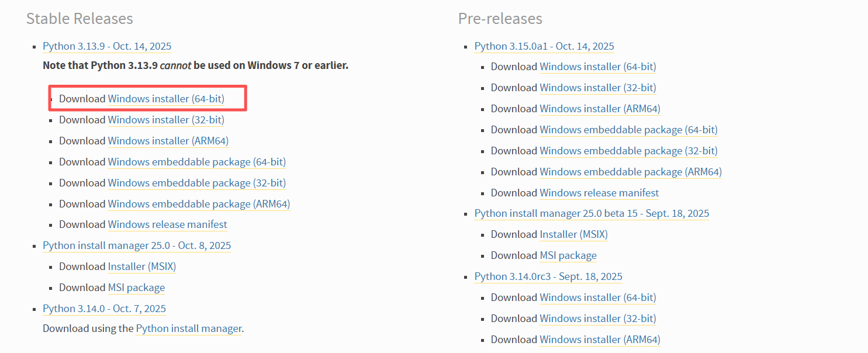Viewport: 868px width, 353px height.
Task: Open Python 3.14.0rc3 - Sept. 18, 2025 link
Action: pos(548,276)
